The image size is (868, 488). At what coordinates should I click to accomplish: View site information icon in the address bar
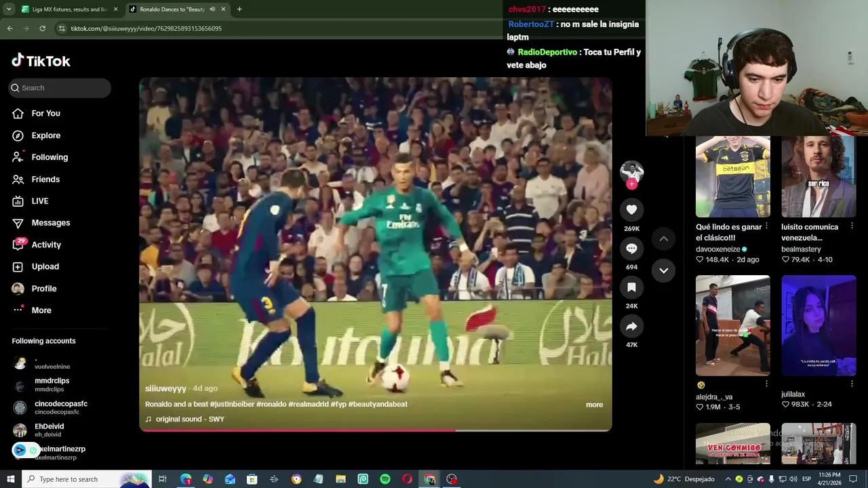click(x=62, y=28)
